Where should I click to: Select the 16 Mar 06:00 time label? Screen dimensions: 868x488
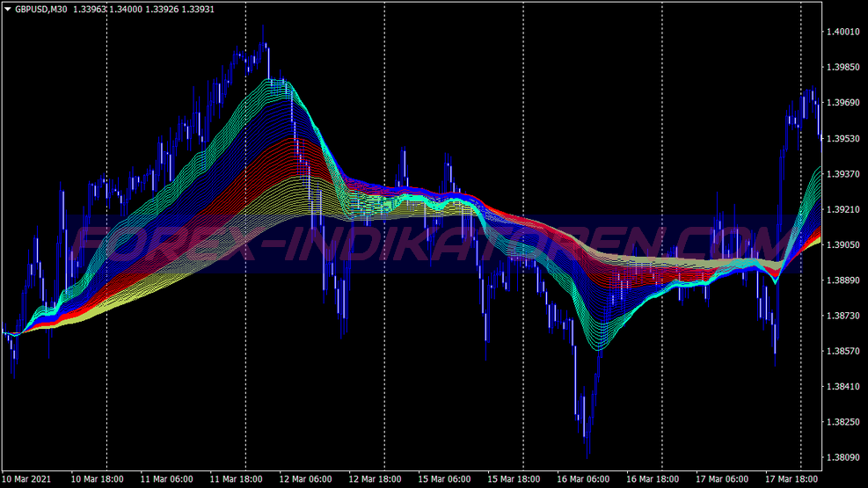583,479
